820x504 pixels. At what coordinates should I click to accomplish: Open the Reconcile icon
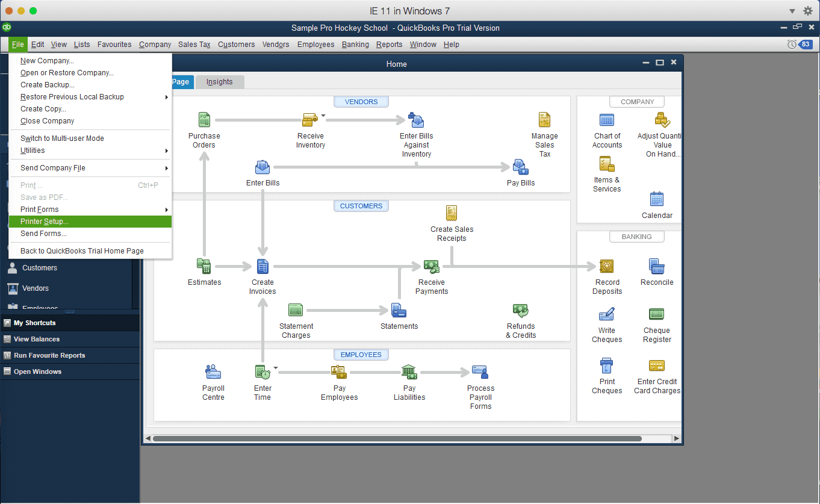coord(657,266)
